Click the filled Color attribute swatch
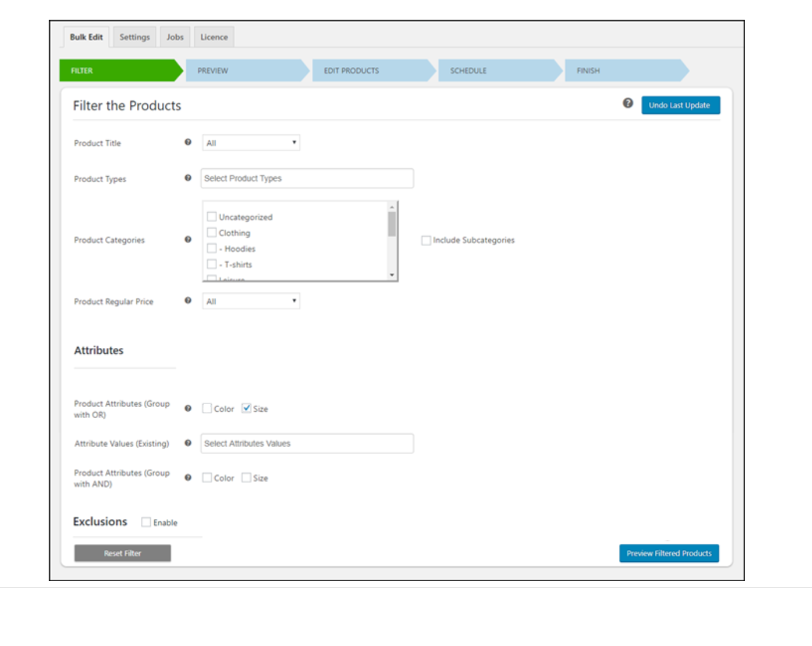 click(207, 409)
